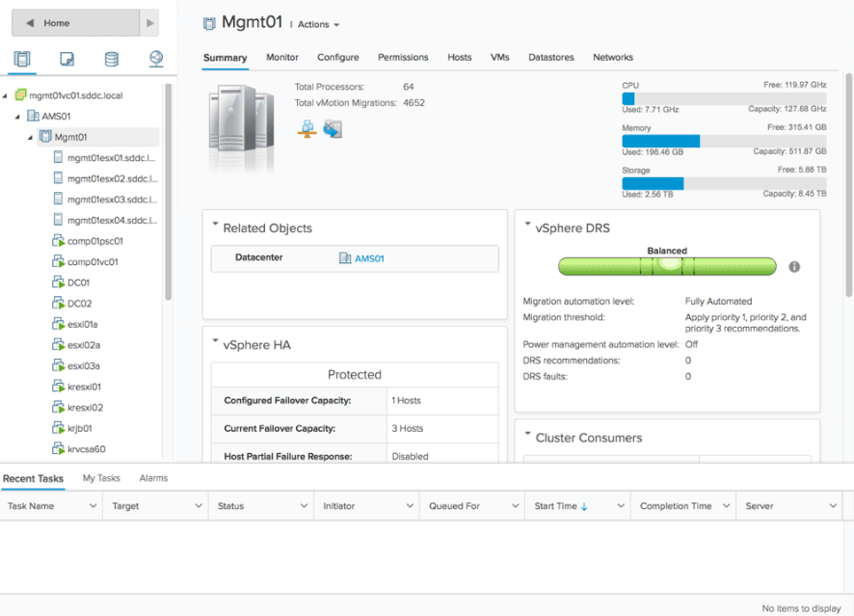Click the add host icon in summary
Viewport: 854px width, 616px height.
pos(307,129)
